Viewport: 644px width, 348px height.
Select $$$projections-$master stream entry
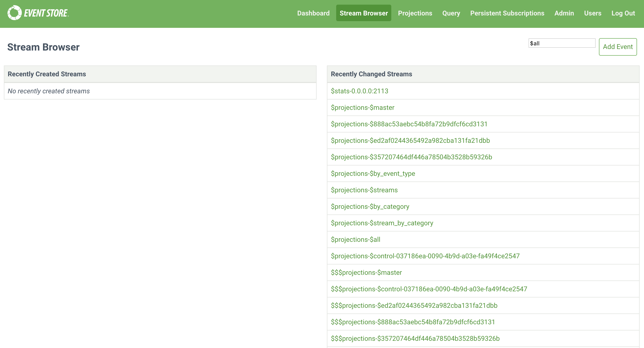366,272
